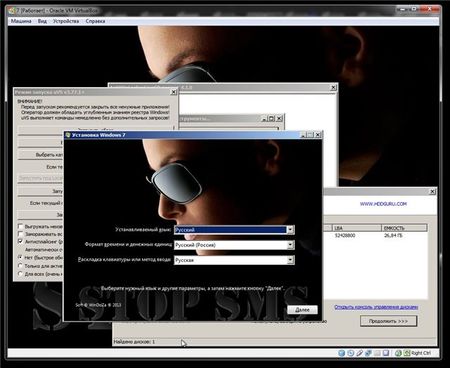The height and width of the screenshot is (368, 450).
Task: Click the host key arrow icon beside Right Ctrl
Action: pos(407,353)
